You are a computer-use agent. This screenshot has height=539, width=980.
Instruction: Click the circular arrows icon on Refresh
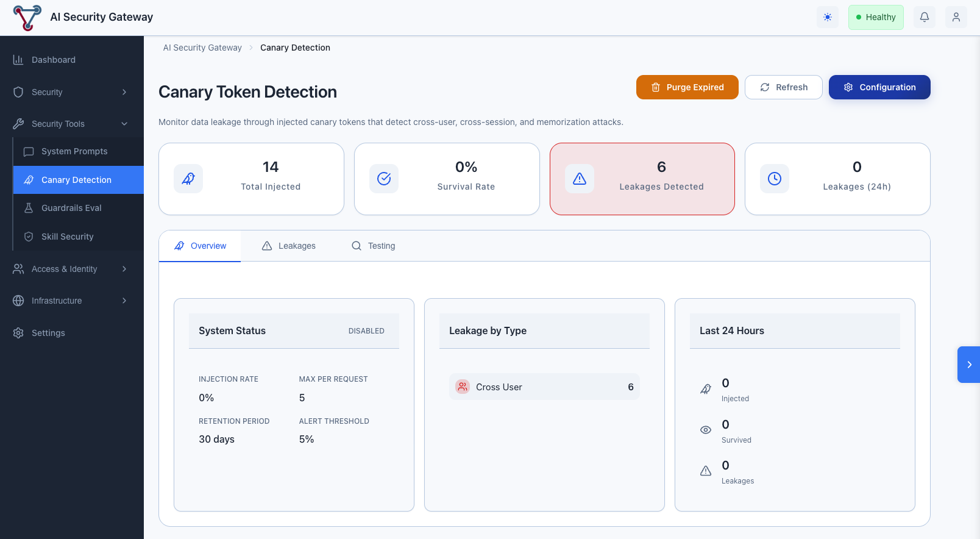[x=765, y=87]
